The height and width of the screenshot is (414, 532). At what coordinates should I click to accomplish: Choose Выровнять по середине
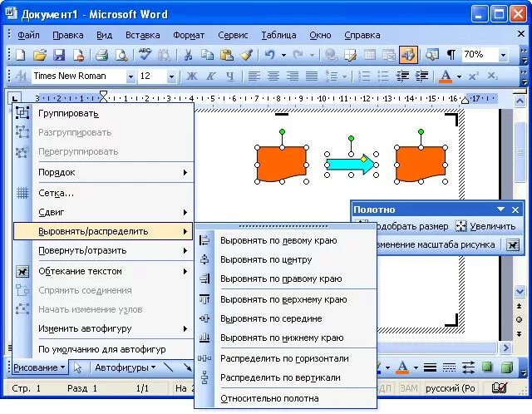point(286,318)
